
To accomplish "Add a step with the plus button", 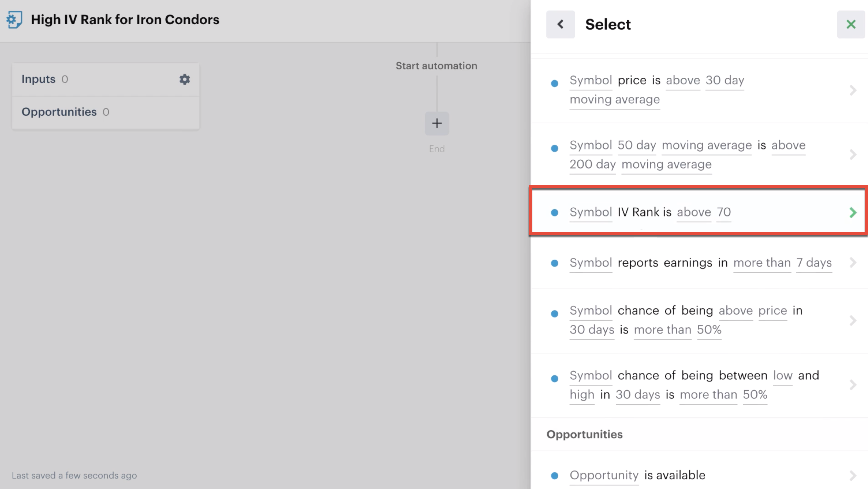I will tap(437, 123).
